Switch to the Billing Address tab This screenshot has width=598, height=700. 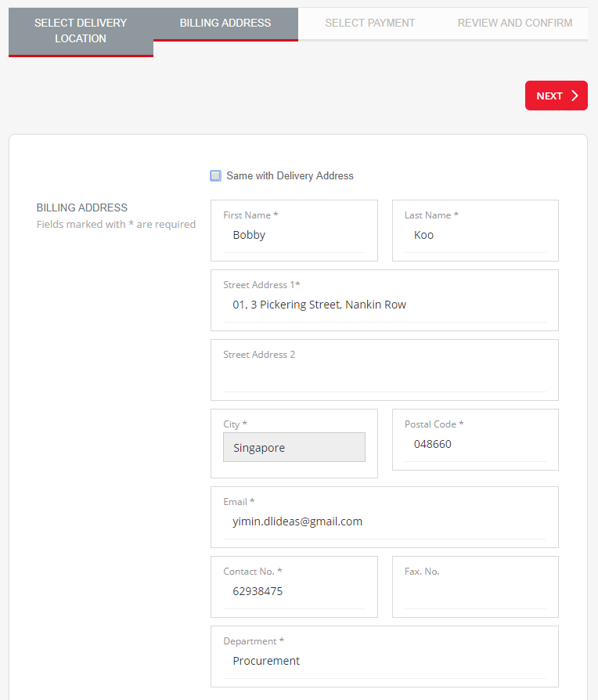(x=225, y=23)
